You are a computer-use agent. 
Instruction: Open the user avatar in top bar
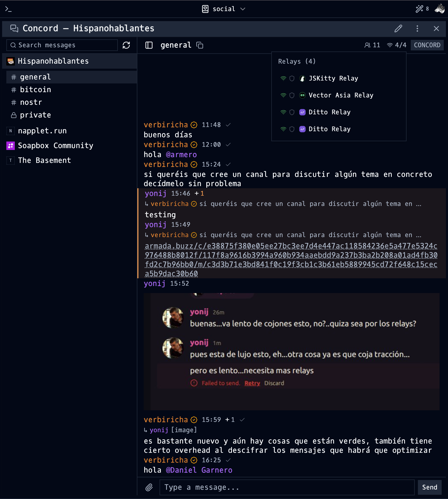[440, 9]
